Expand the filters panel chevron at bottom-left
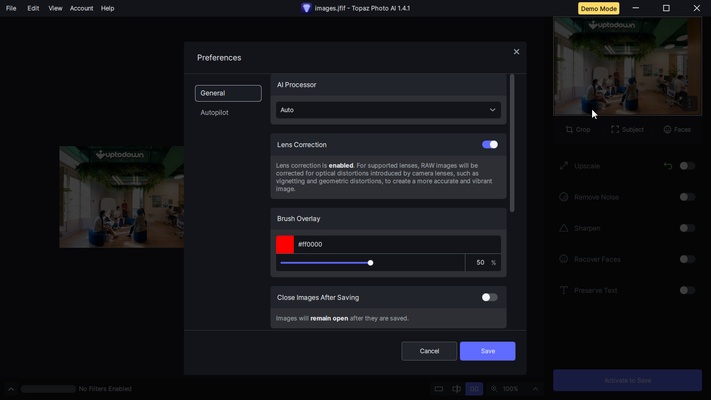 11,389
